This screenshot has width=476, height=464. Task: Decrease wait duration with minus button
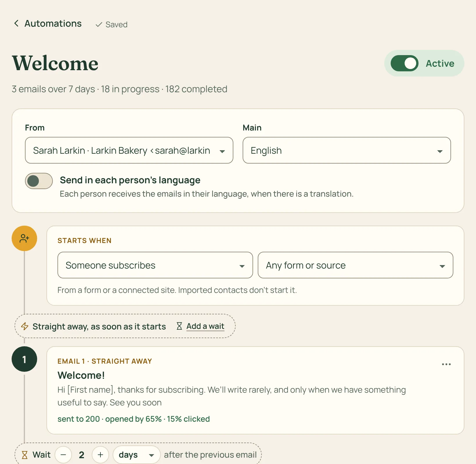[x=63, y=455]
